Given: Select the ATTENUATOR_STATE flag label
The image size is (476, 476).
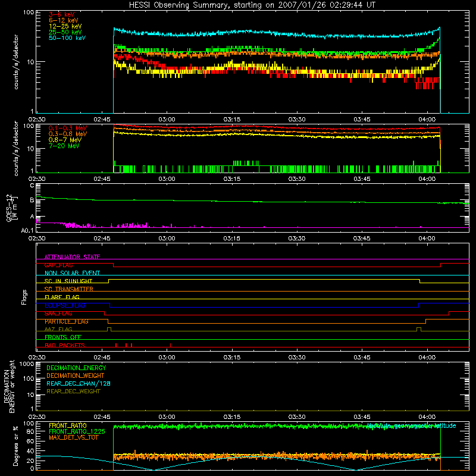Looking at the screenshot, I should click(x=72, y=257).
